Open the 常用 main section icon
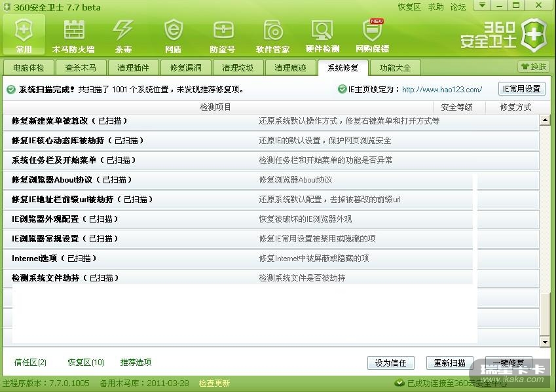The height and width of the screenshot is (392, 556). [24, 35]
